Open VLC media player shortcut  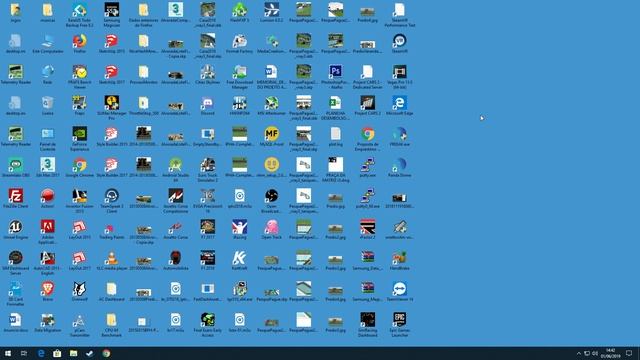pyautogui.click(x=111, y=258)
